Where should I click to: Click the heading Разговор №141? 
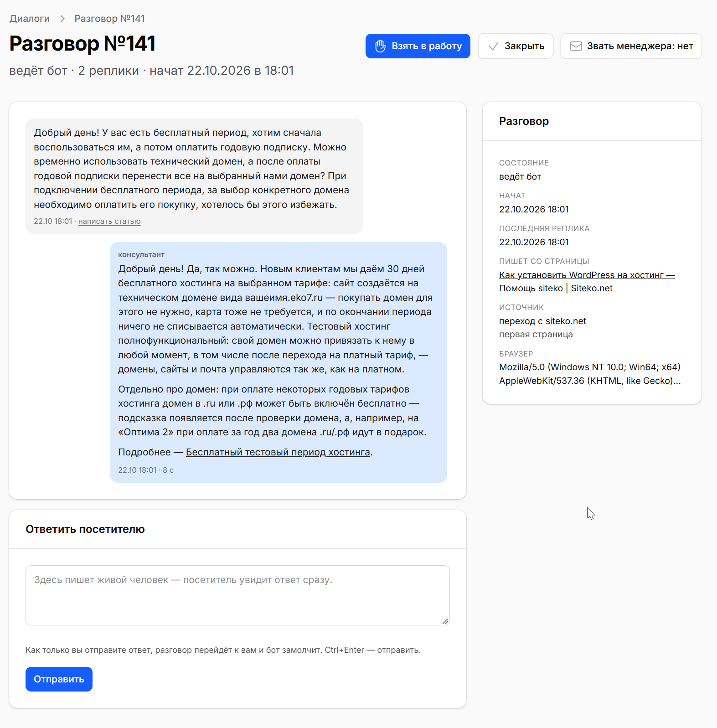click(x=83, y=44)
